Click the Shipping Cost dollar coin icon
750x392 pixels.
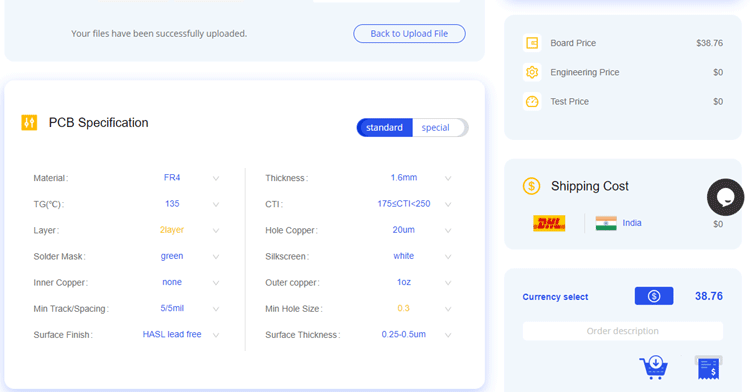tap(531, 186)
